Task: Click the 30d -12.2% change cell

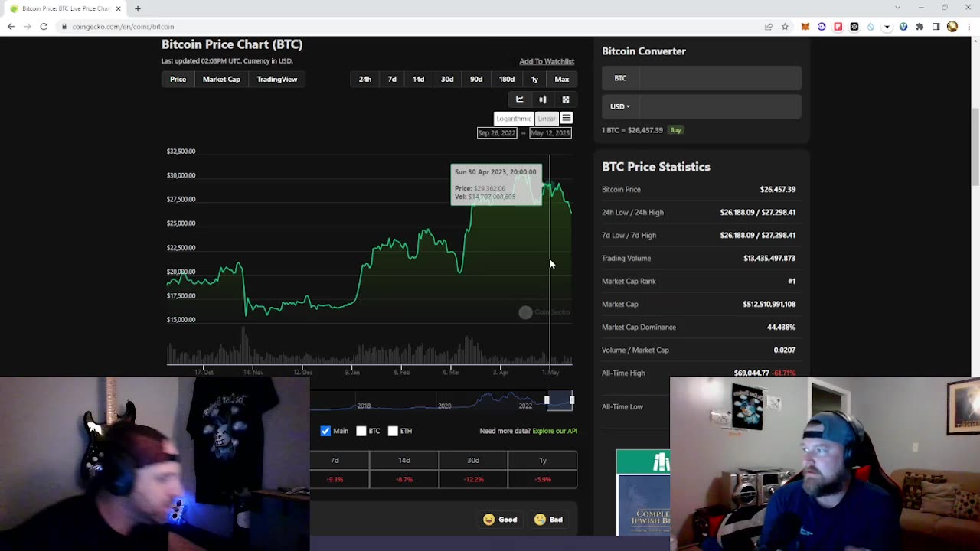Action: pyautogui.click(x=473, y=480)
